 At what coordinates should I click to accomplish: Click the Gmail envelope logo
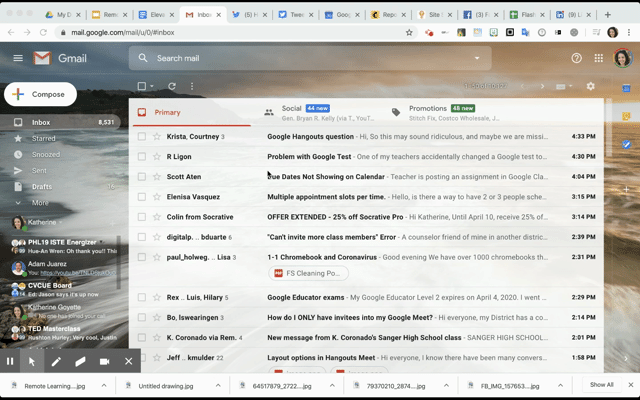pos(42,58)
